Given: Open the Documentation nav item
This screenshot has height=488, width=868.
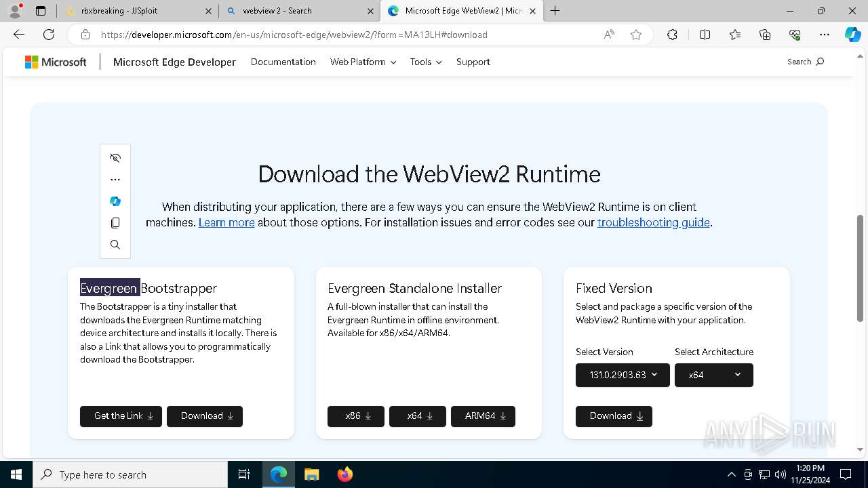Looking at the screenshot, I should (283, 62).
